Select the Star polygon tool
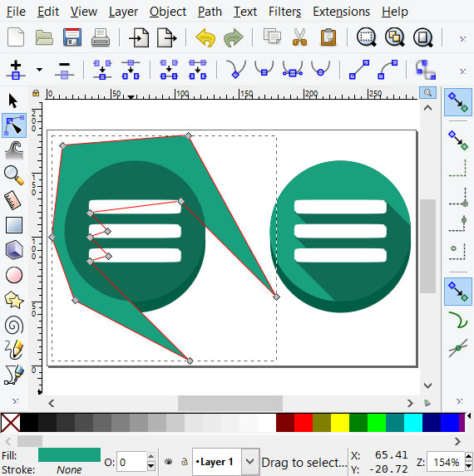 click(14, 300)
